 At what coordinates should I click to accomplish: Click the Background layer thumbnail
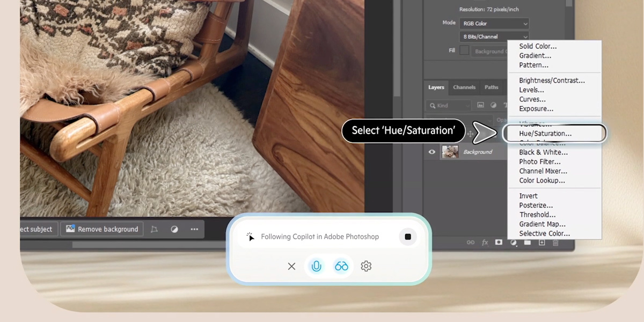(450, 152)
